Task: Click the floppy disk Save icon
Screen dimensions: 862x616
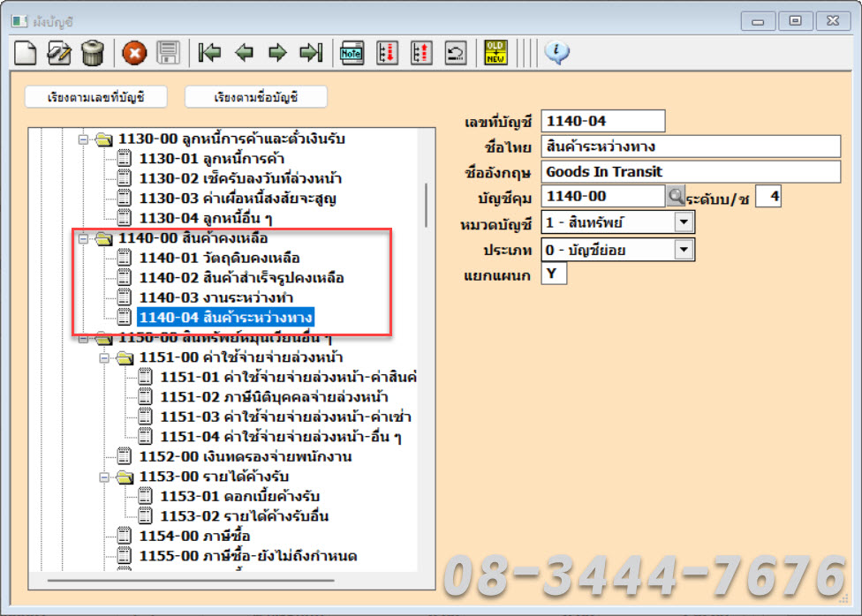Action: pos(168,53)
